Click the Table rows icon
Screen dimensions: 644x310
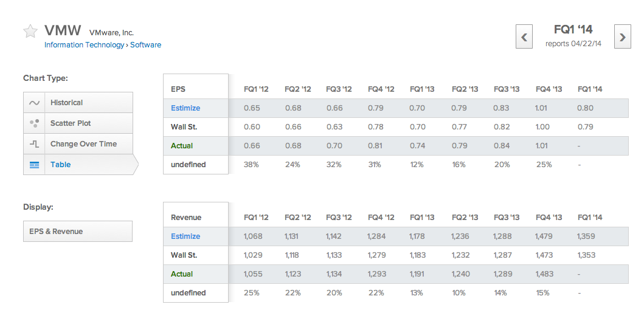[x=35, y=165]
